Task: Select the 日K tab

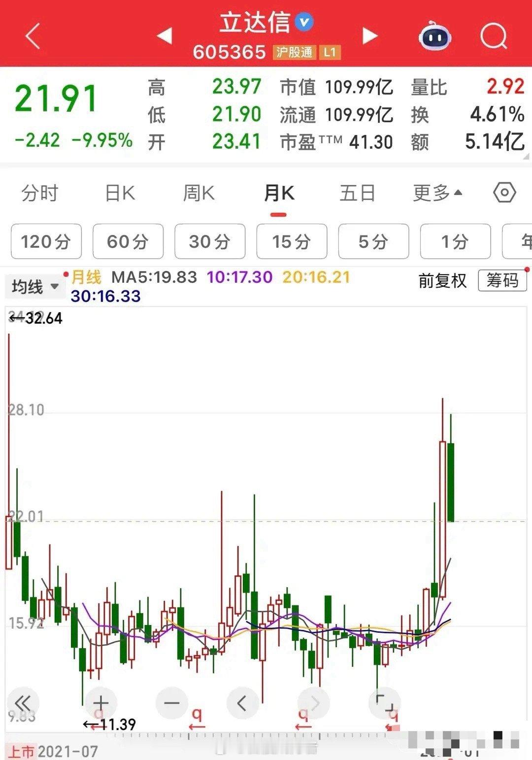Action: (x=120, y=193)
